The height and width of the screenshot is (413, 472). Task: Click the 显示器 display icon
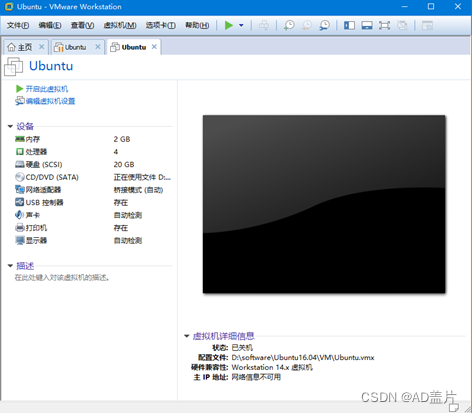point(20,240)
